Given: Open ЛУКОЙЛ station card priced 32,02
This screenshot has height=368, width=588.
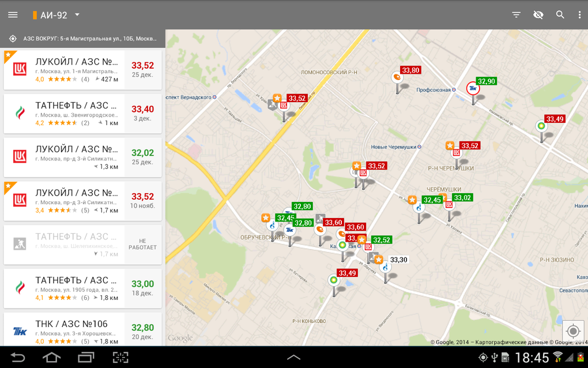Looking at the screenshot, I should [x=82, y=157].
